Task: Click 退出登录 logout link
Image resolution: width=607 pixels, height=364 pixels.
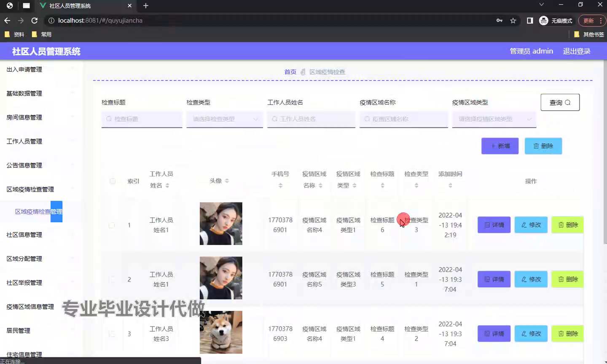Action: tap(577, 51)
